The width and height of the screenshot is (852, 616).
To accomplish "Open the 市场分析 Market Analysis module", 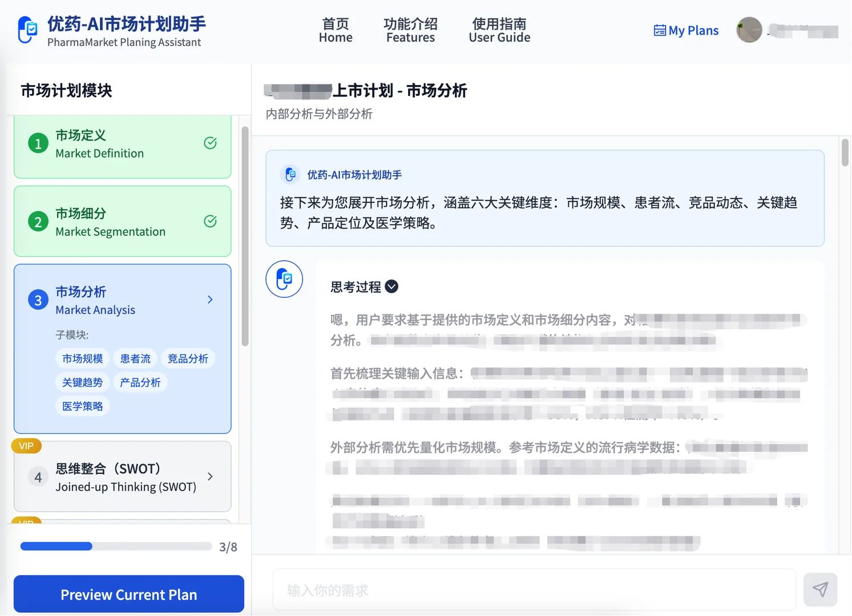I will pyautogui.click(x=123, y=348).
